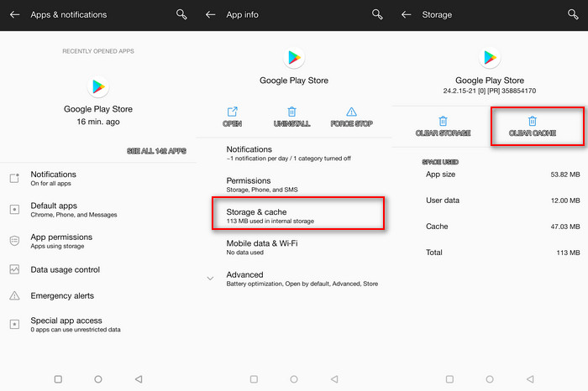Screen dimensions: 588x391
Task: Open Special app access
Action: click(x=98, y=325)
